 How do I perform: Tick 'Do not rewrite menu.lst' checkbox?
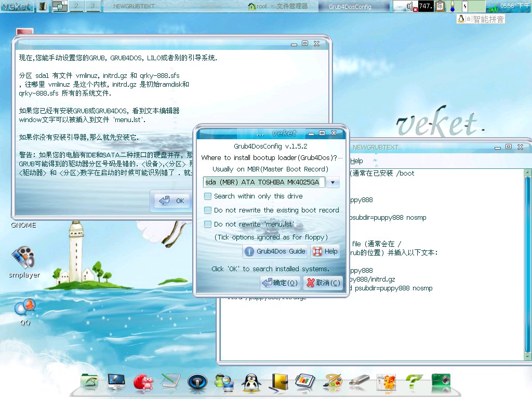coord(208,224)
